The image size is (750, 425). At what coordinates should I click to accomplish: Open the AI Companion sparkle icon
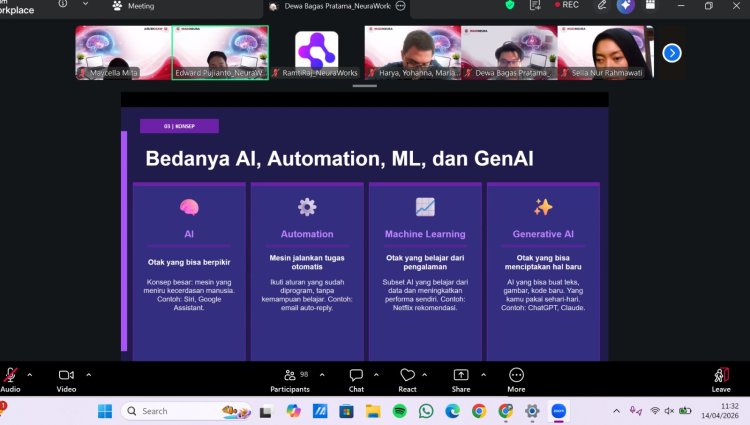625,5
